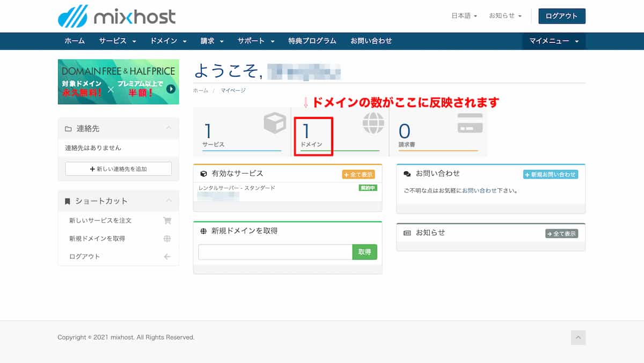Image resolution: width=644 pixels, height=363 pixels.
Task: Collapse the ショートカット sidebar panel
Action: tap(169, 201)
